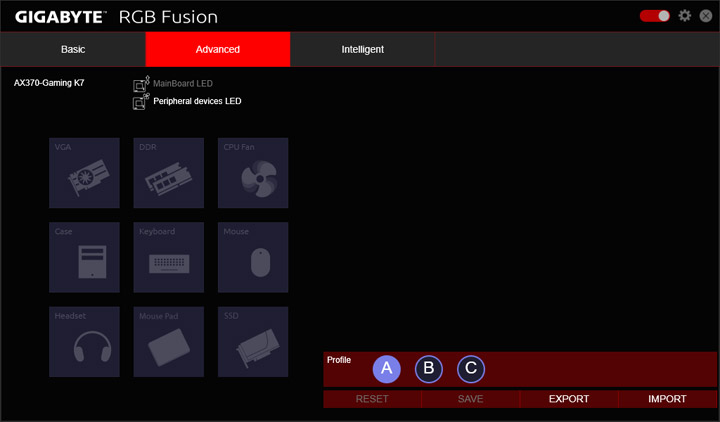Click the MainBoard LED icon
The width and height of the screenshot is (720, 422).
tap(141, 84)
